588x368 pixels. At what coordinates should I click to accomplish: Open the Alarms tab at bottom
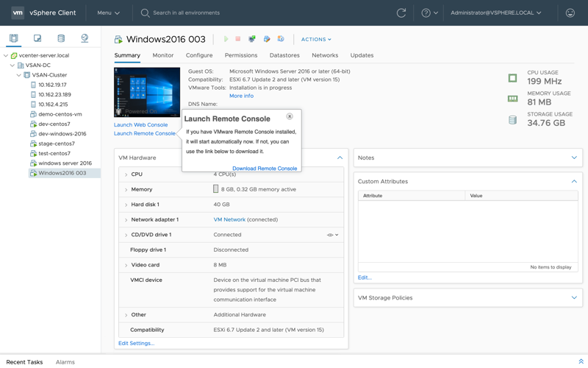tap(65, 362)
